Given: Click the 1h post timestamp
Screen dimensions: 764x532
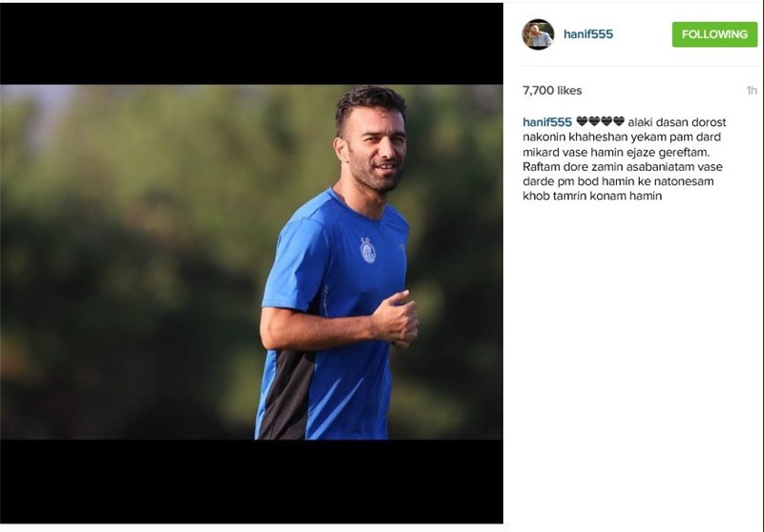Looking at the screenshot, I should (752, 90).
